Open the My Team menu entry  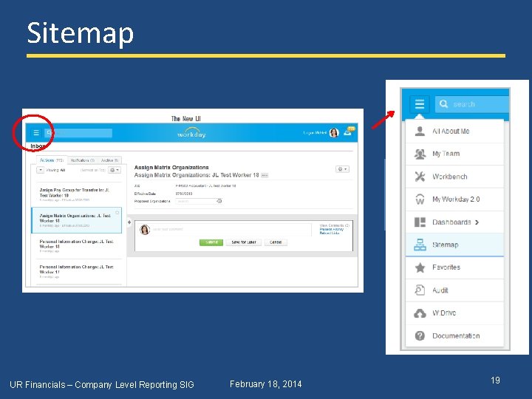[454, 154]
